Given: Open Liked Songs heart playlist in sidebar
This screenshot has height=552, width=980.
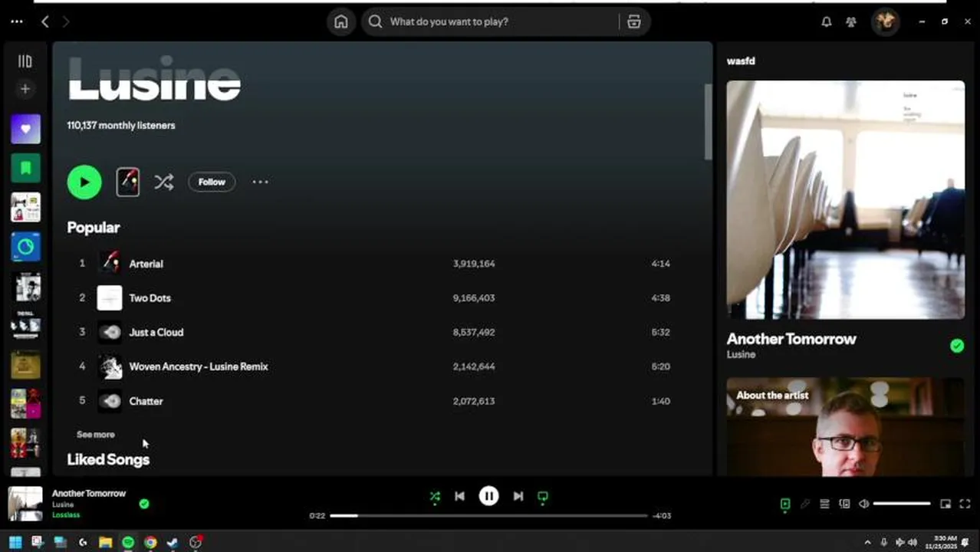Looking at the screenshot, I should click(x=25, y=129).
